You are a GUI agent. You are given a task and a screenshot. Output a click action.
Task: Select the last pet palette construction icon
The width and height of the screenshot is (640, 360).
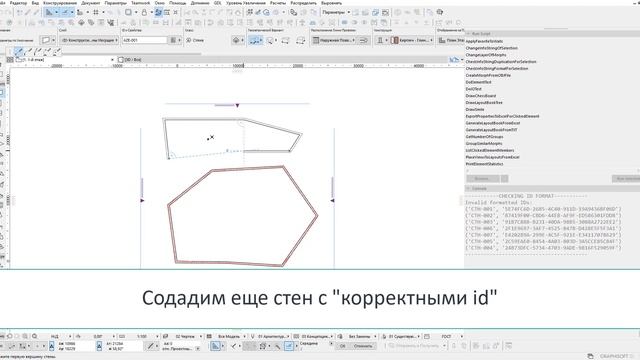[57, 51]
